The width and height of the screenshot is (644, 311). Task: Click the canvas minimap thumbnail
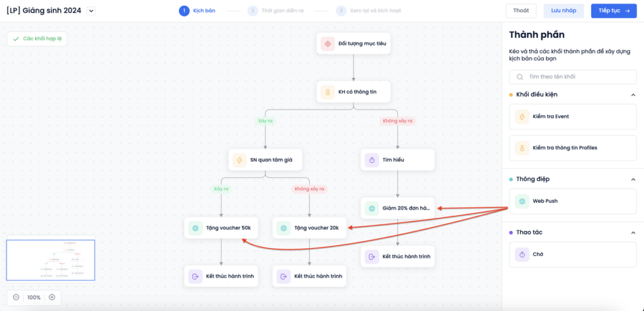tap(50, 261)
